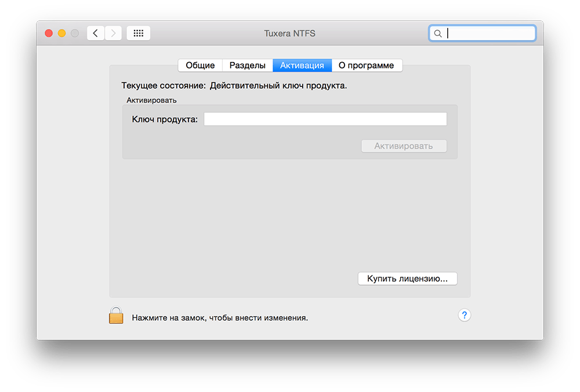The image size is (580, 392).
Task: Click the Текущее состояние status text
Action: click(234, 86)
